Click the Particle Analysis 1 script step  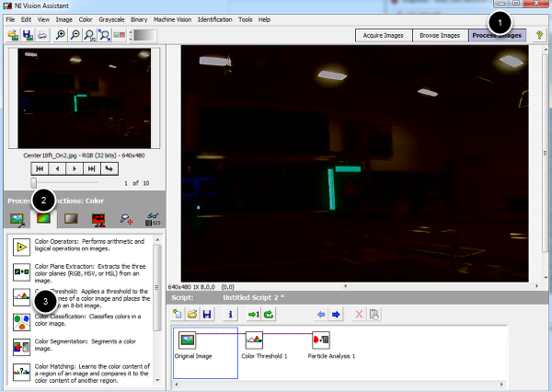pos(321,341)
